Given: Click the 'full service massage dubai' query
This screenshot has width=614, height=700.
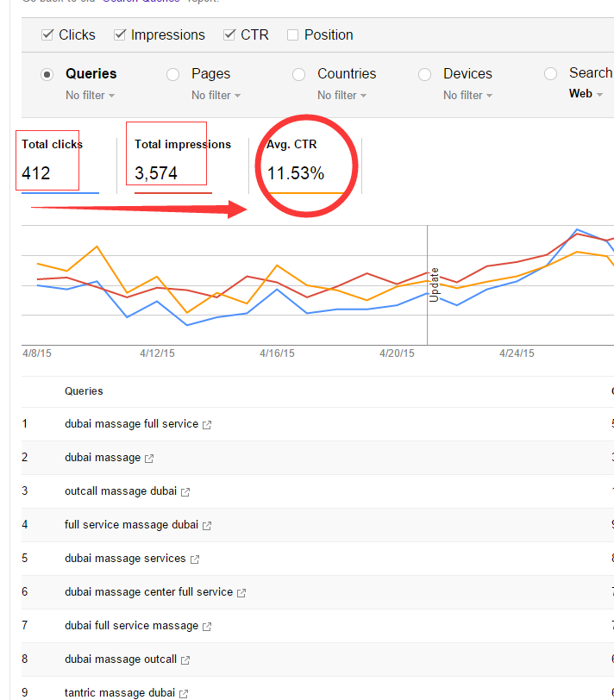Looking at the screenshot, I should 131,524.
